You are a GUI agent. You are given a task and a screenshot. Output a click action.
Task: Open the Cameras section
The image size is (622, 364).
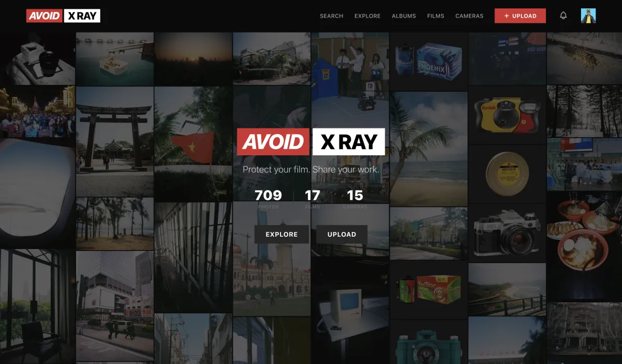(x=469, y=16)
